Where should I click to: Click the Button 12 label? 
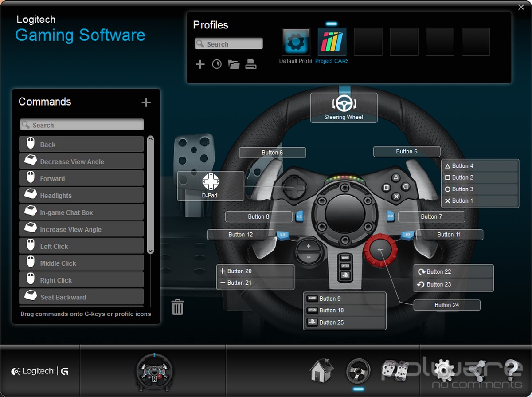pos(241,235)
